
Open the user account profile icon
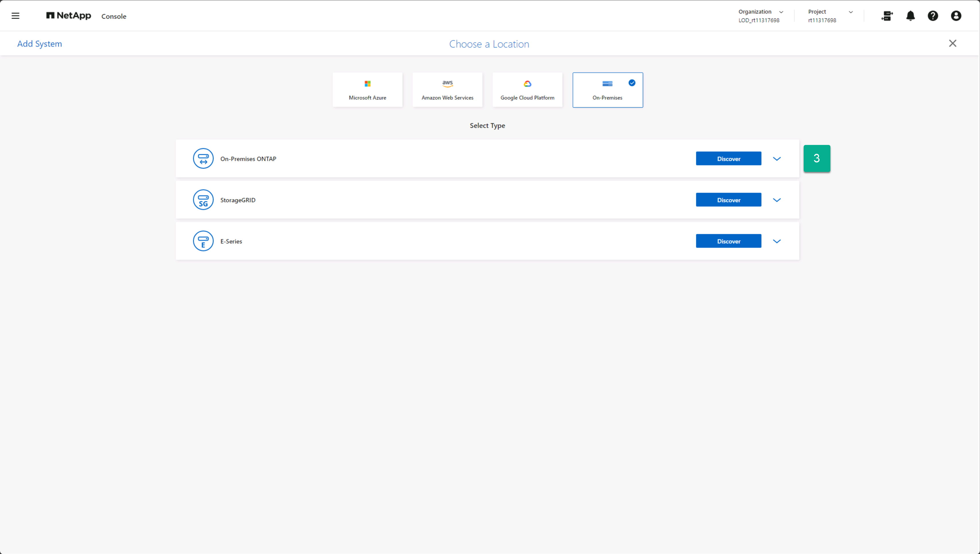coord(956,16)
